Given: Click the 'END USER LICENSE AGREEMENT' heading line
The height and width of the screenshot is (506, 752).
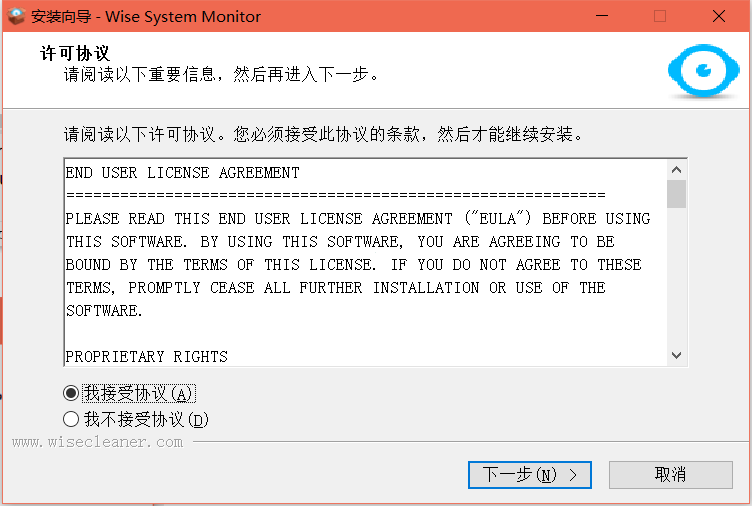Looking at the screenshot, I should tap(183, 173).
